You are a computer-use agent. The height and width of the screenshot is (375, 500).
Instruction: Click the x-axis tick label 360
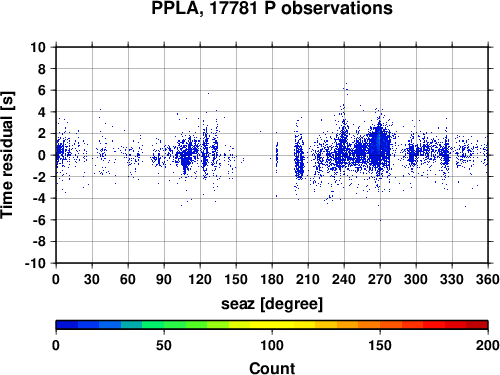(488, 279)
